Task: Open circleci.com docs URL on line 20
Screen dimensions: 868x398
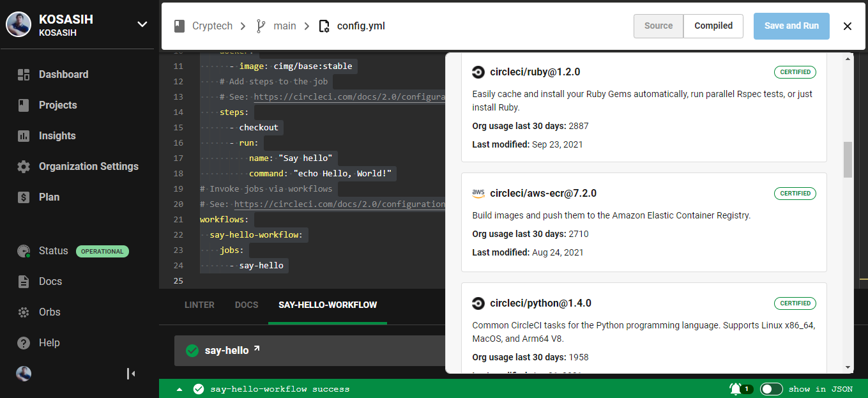Action: tap(340, 204)
